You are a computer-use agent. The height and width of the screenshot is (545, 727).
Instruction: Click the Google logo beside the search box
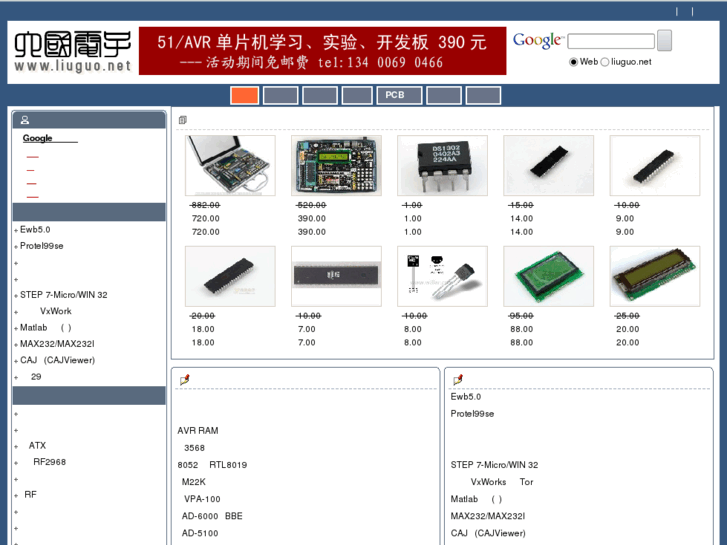click(x=538, y=41)
